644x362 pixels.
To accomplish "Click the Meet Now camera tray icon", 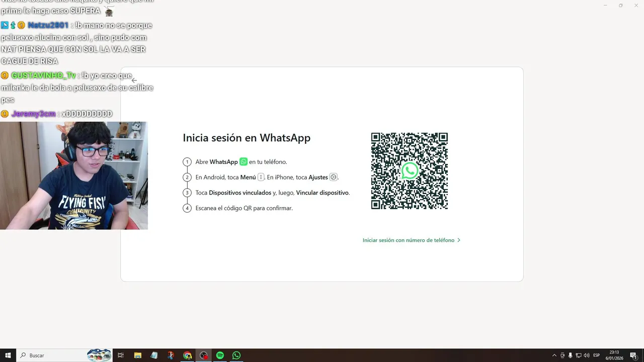I will coord(562,355).
